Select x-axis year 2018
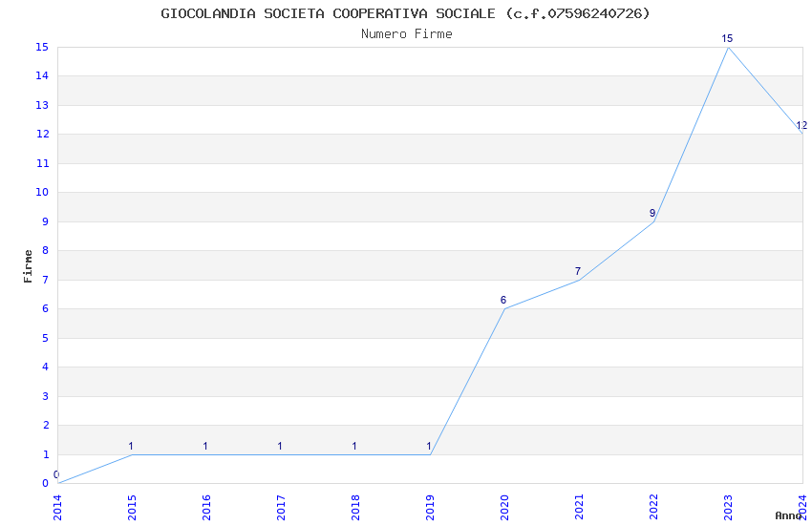The width and height of the screenshot is (812, 525). 355,508
